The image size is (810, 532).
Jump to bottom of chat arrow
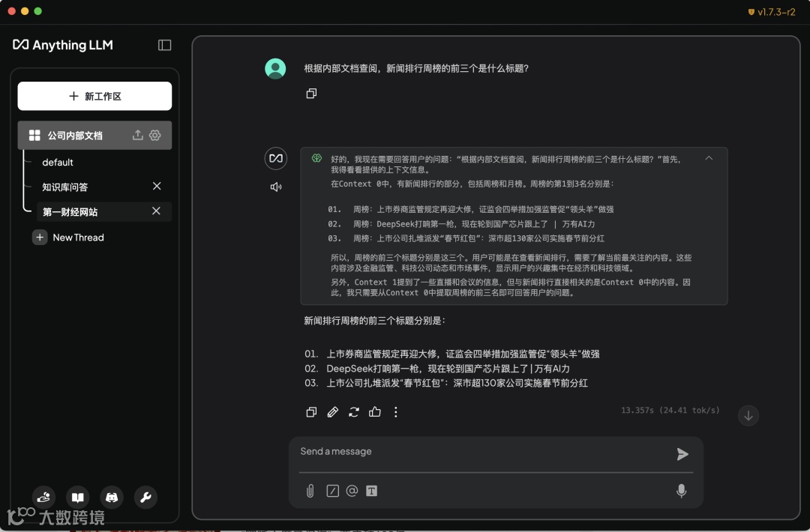748,415
